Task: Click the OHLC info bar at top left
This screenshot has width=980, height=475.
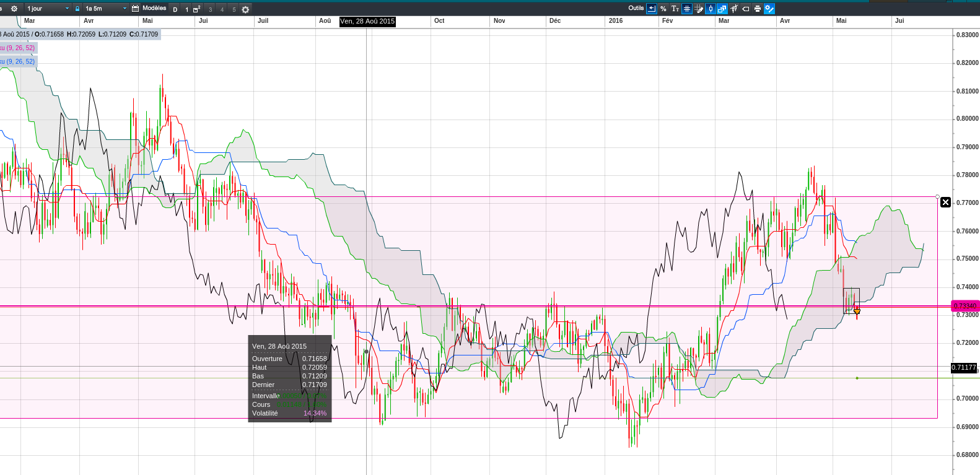Action: click(x=80, y=34)
